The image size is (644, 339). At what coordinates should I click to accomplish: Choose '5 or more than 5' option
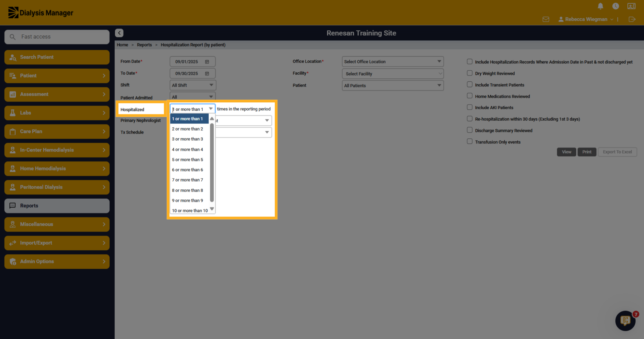[x=189, y=160]
